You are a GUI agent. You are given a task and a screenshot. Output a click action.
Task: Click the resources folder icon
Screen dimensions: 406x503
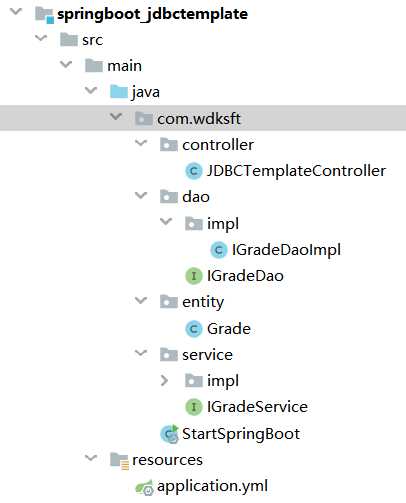[x=119, y=460]
